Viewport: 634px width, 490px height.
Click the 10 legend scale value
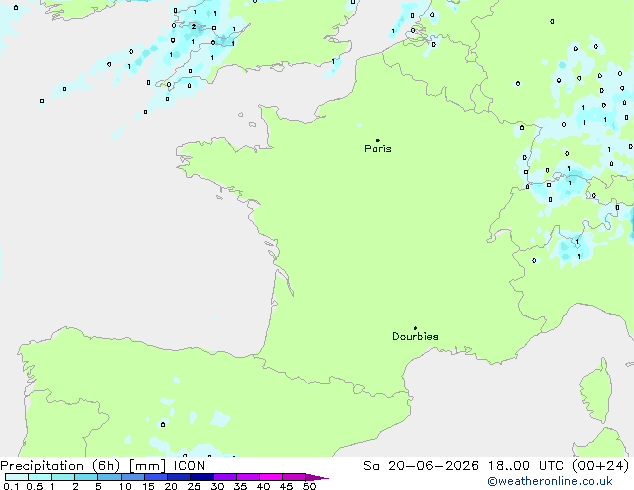coord(125,486)
